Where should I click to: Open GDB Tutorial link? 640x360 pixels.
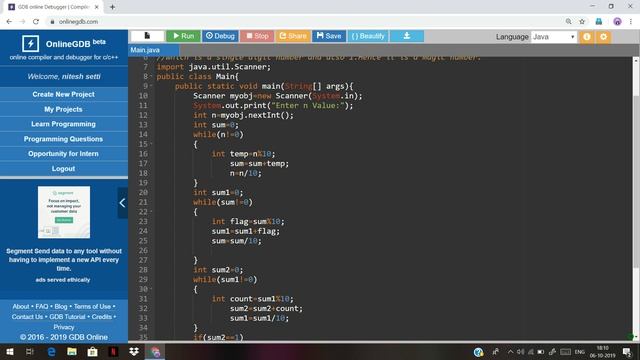(x=67, y=317)
